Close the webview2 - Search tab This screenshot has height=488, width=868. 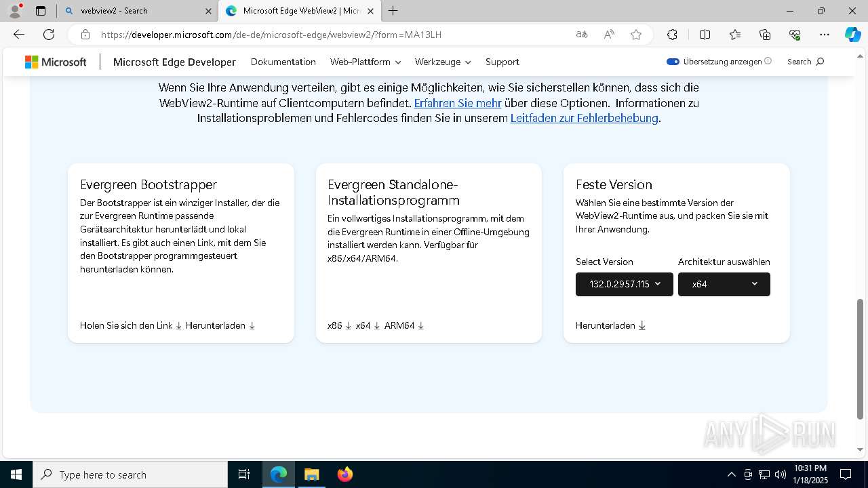(x=208, y=11)
